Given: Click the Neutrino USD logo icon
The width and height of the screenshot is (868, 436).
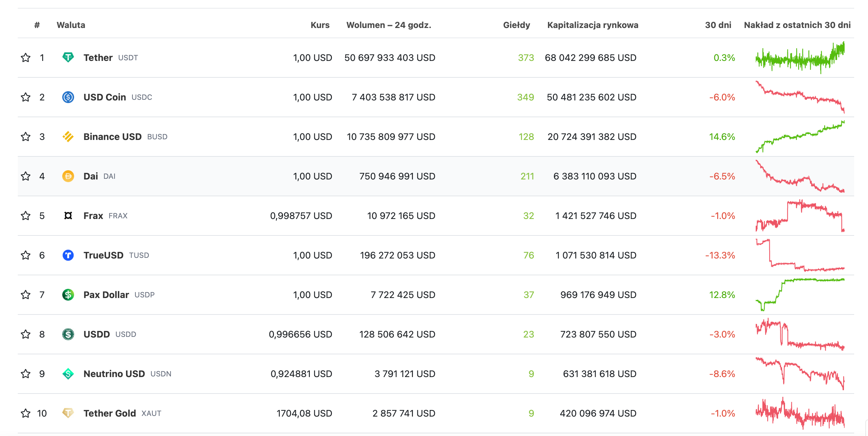Looking at the screenshot, I should click(x=68, y=374).
